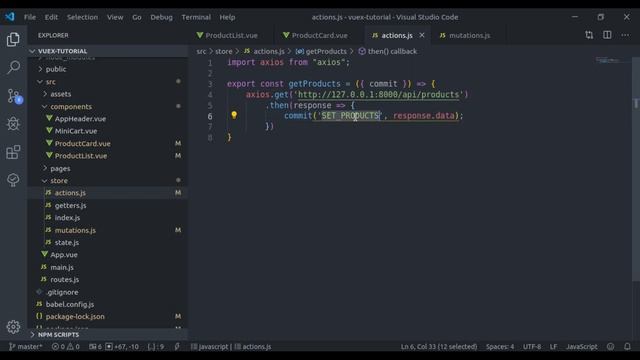Image resolution: width=640 pixels, height=360 pixels.
Task: Open the Edit menu
Action: point(51,17)
